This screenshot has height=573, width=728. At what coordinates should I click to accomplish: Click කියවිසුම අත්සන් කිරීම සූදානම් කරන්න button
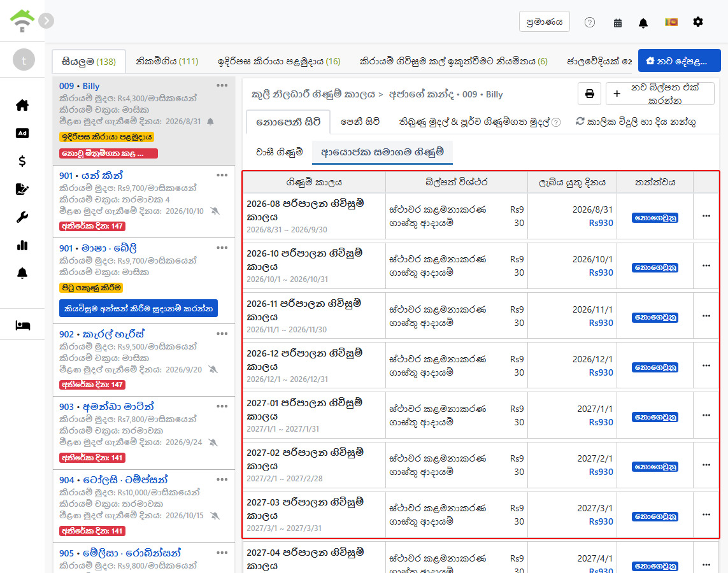point(138,308)
